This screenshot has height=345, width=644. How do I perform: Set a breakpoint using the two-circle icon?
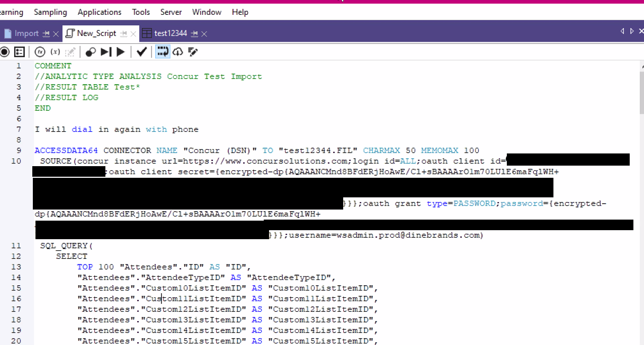tap(91, 52)
